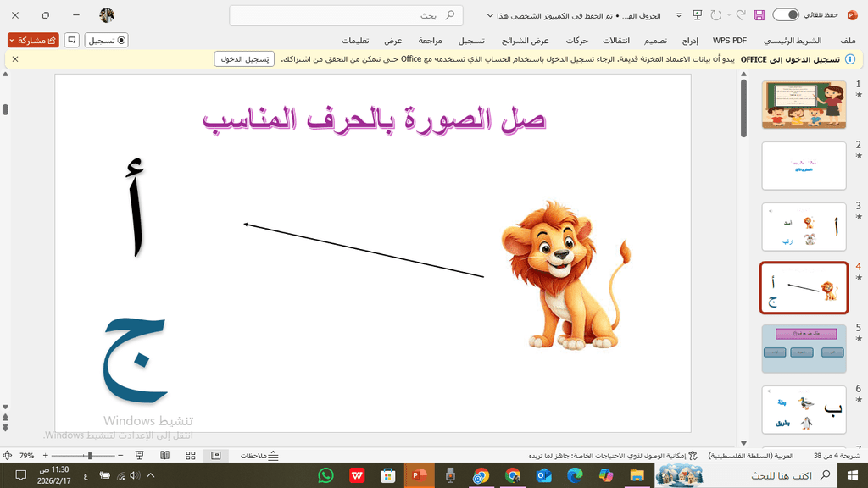Viewport: 868px width, 488px height.
Task: Open Customize Quick Access Toolbar dropdown
Action: 679,15
